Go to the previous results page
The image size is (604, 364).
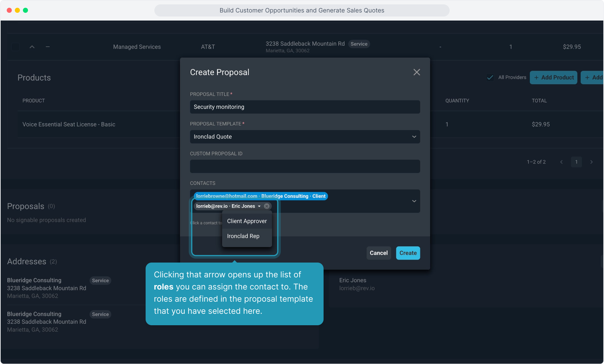click(x=561, y=162)
